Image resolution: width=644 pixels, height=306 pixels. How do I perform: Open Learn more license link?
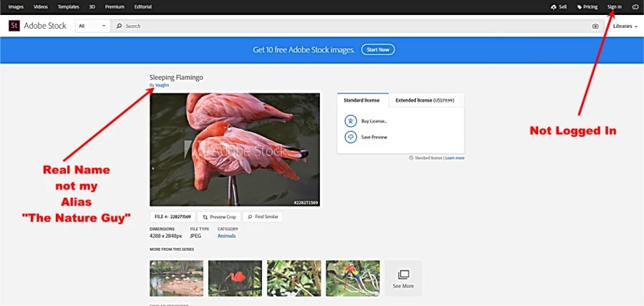point(454,158)
